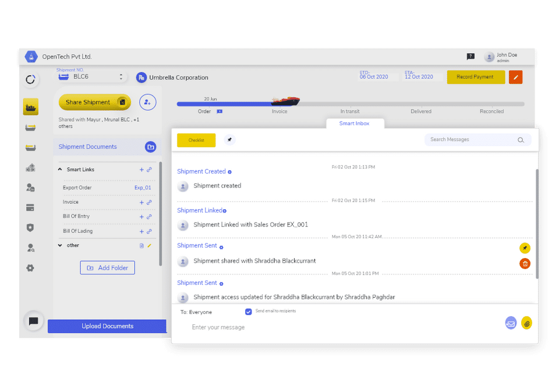
Task: Open the chat bubble button at bottom left
Action: [x=34, y=321]
